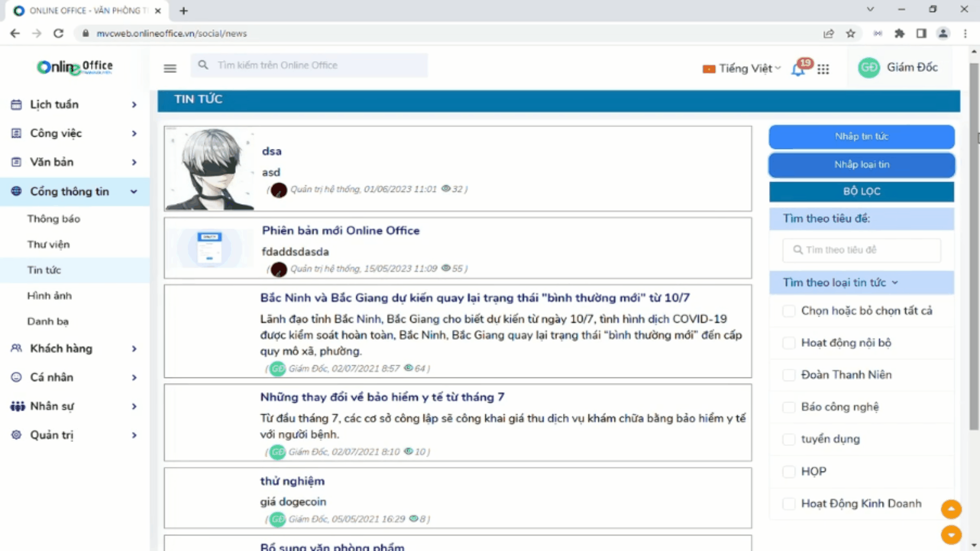Check the Hoạt động nội bộ checkbox
This screenshot has height=551, width=980.
point(789,343)
